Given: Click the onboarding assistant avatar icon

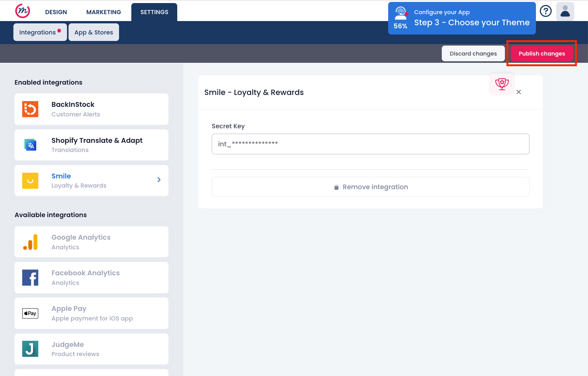Looking at the screenshot, I should [x=401, y=13].
